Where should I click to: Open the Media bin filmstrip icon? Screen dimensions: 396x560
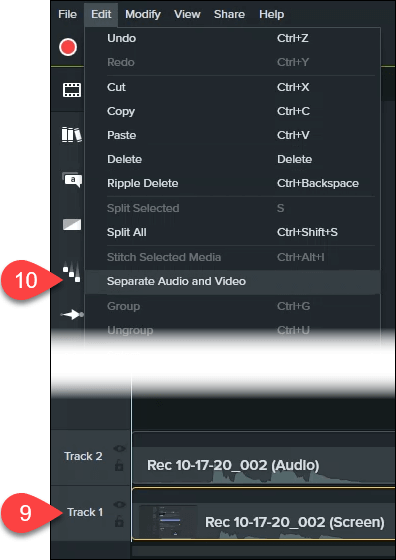72,90
